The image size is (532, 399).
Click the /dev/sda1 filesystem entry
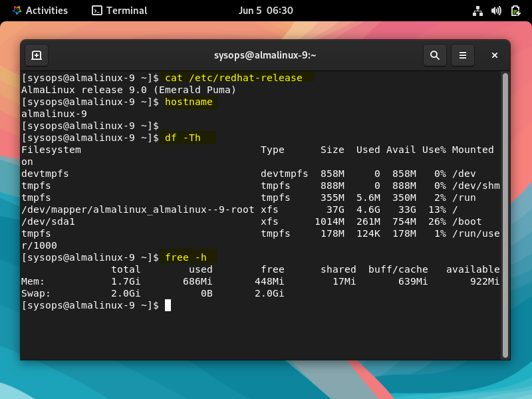(48, 221)
